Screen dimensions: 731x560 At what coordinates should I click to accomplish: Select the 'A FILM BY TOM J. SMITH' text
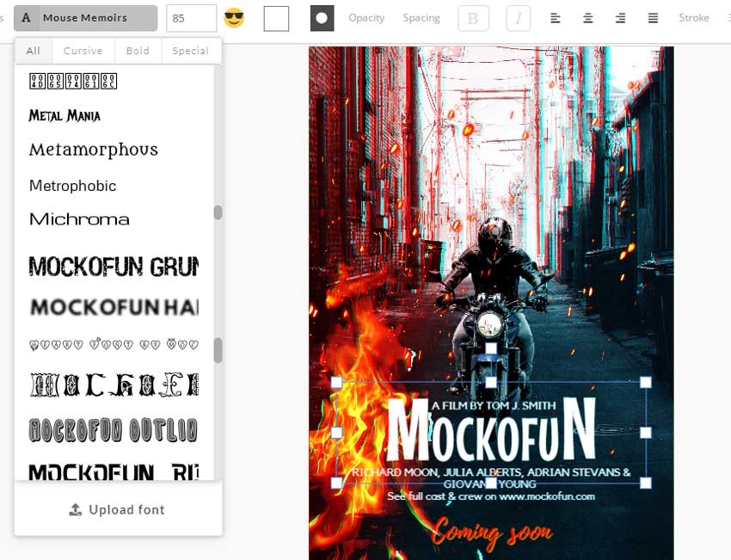tap(494, 406)
